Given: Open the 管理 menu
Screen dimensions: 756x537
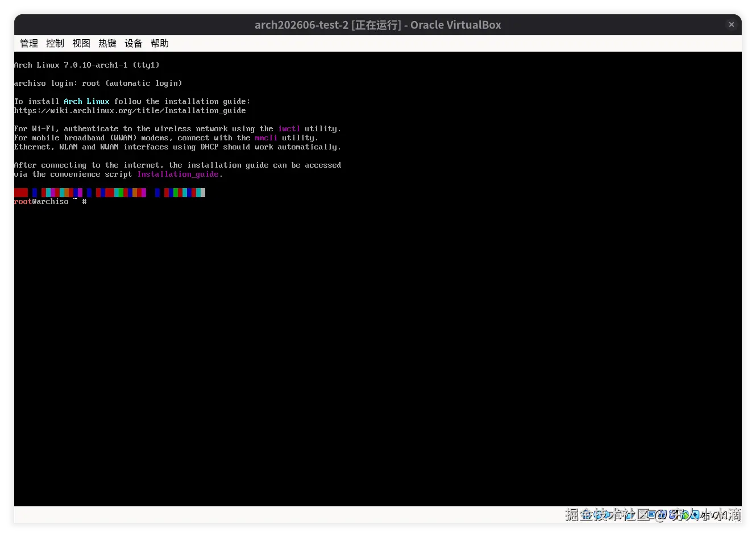Looking at the screenshot, I should 29,43.
